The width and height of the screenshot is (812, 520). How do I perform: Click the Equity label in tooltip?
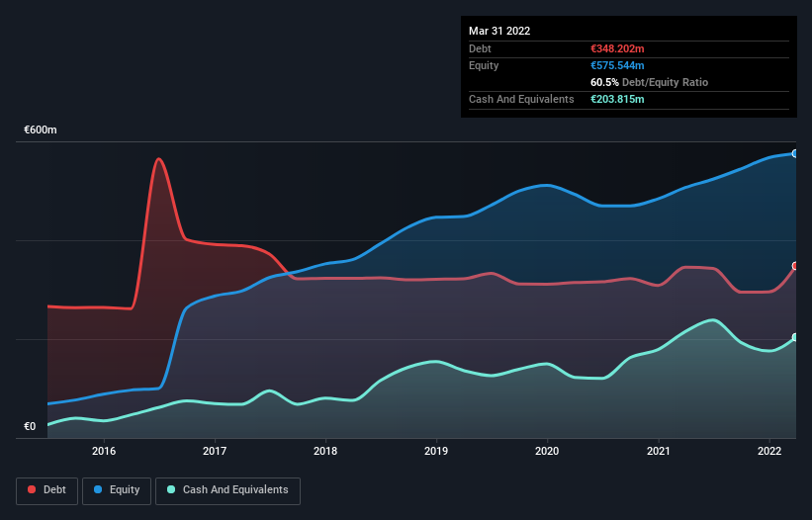click(484, 65)
